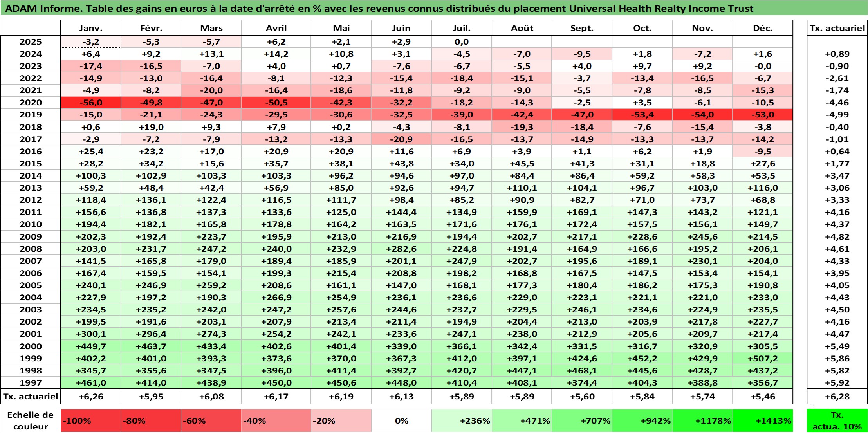Click the 0,0 cell for July 2025
The image size is (868, 433).
click(x=462, y=42)
